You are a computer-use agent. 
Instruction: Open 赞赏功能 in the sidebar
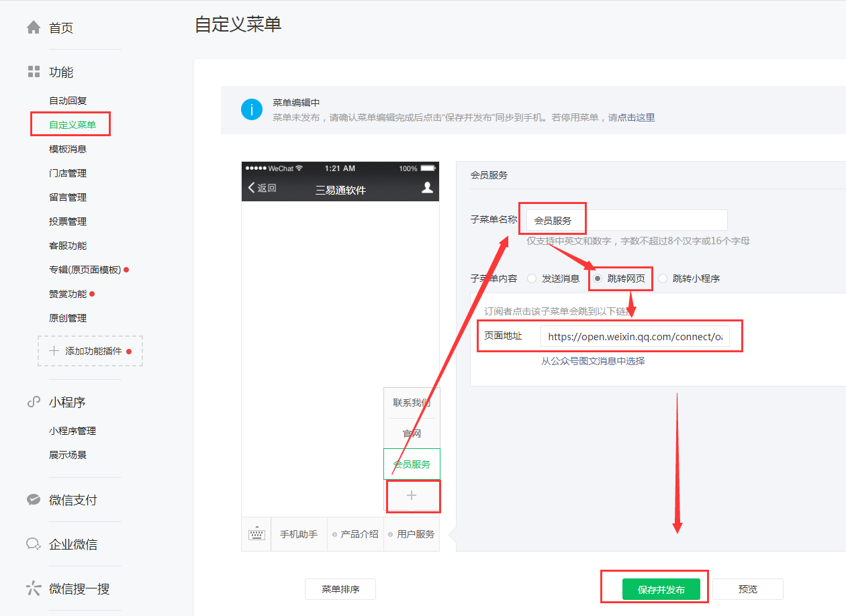pyautogui.click(x=68, y=294)
